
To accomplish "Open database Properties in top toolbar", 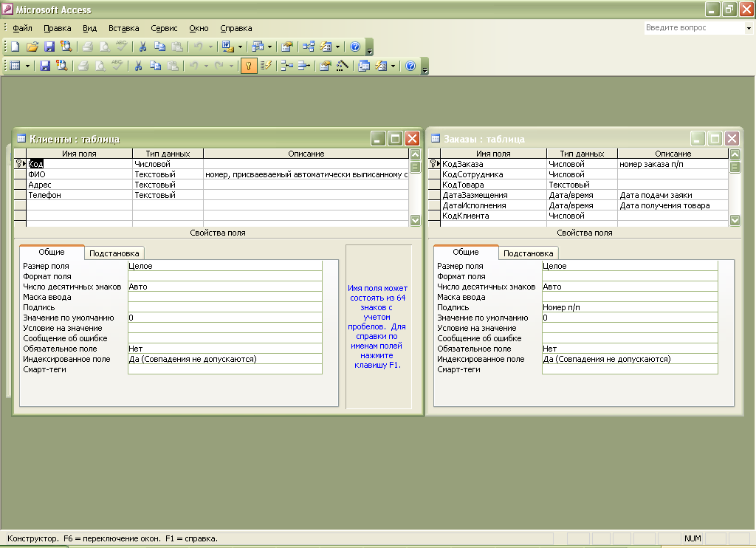I will (287, 47).
